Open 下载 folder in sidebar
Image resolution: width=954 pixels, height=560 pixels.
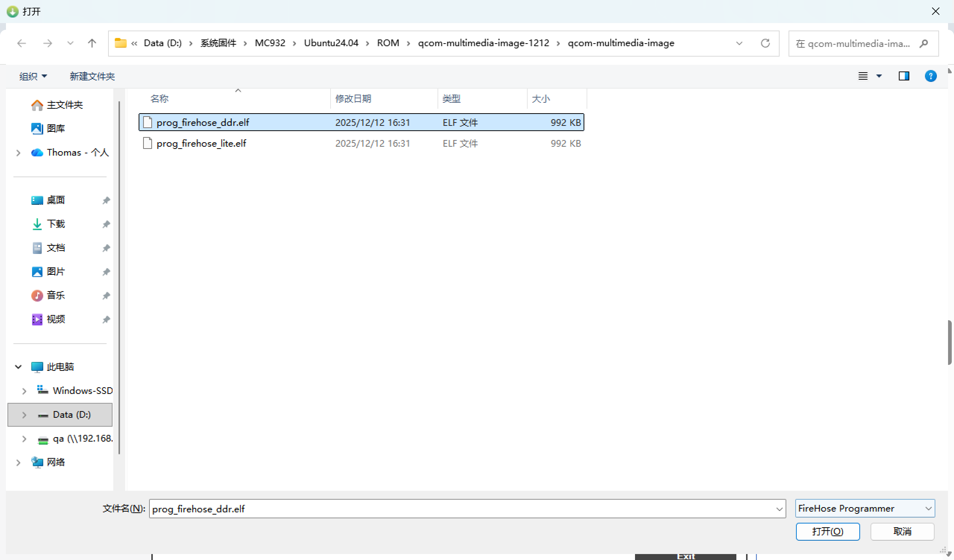[x=56, y=224]
